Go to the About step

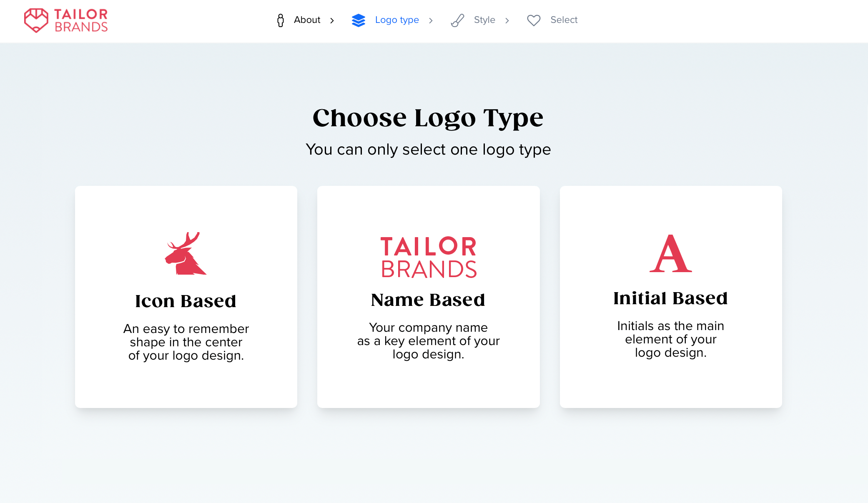(307, 20)
